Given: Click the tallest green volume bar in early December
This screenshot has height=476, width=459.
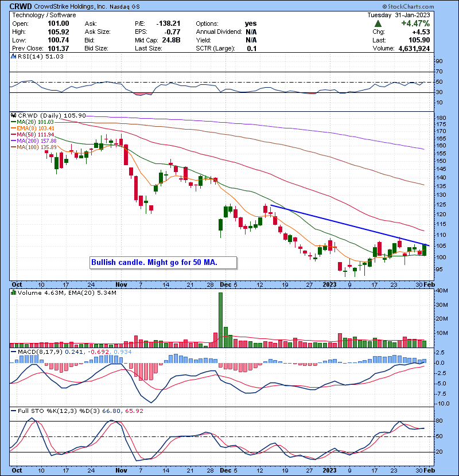Looking at the screenshot, I should click(x=220, y=320).
